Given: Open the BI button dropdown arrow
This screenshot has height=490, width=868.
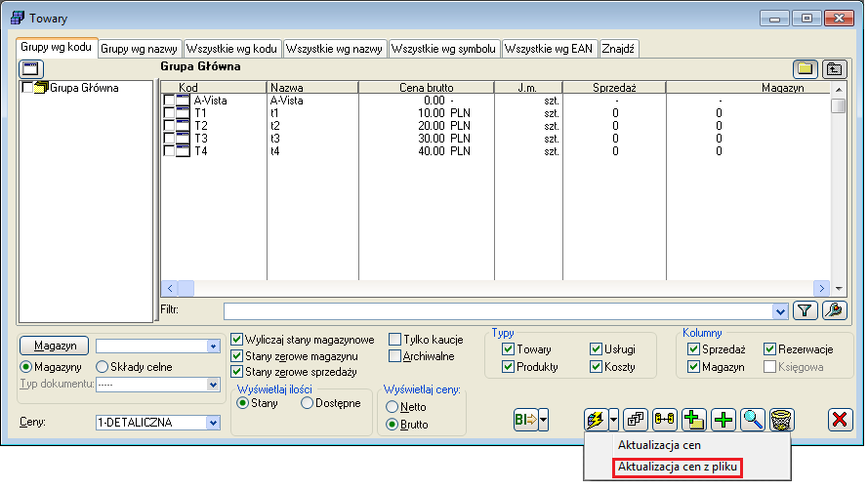Looking at the screenshot, I should 543,420.
